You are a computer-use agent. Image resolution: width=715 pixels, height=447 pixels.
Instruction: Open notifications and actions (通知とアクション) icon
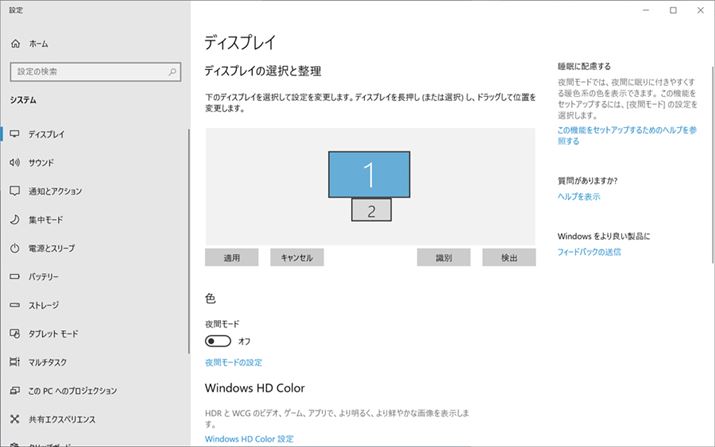point(16,191)
